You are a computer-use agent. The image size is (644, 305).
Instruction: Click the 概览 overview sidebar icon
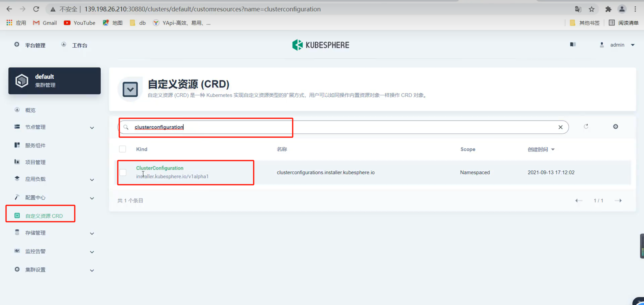[x=17, y=110]
